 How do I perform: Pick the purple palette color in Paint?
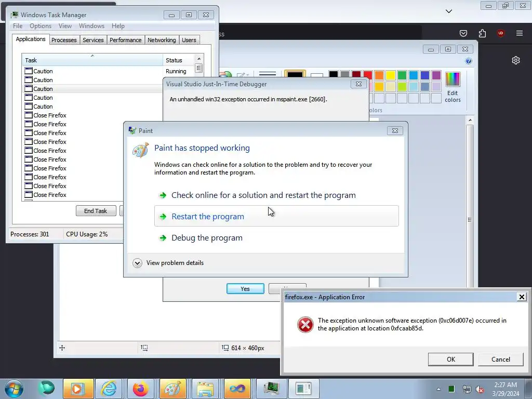tap(436, 75)
